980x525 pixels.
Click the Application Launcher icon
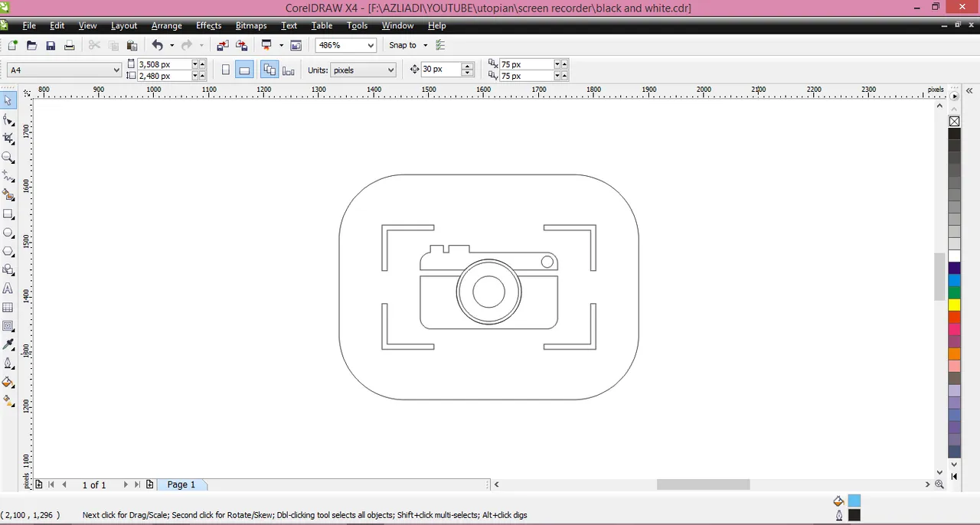(267, 45)
